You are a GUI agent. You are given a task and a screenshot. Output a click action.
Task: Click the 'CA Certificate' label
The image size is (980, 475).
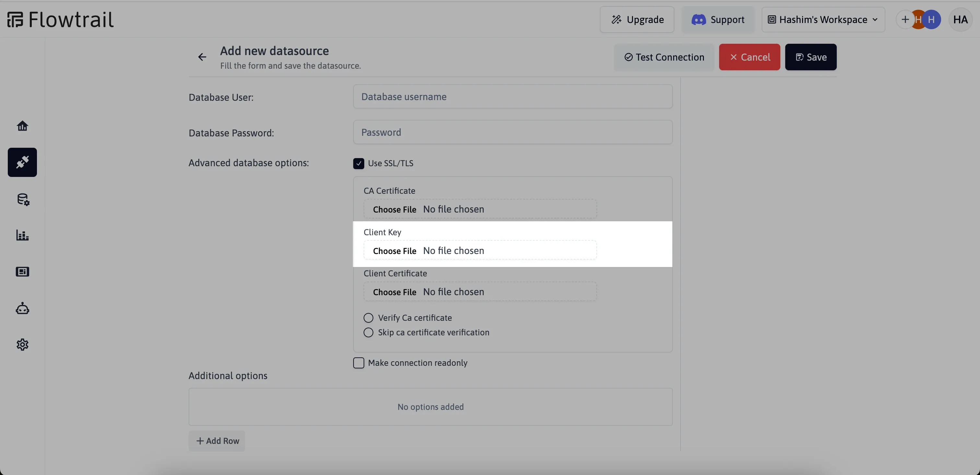[389, 191]
